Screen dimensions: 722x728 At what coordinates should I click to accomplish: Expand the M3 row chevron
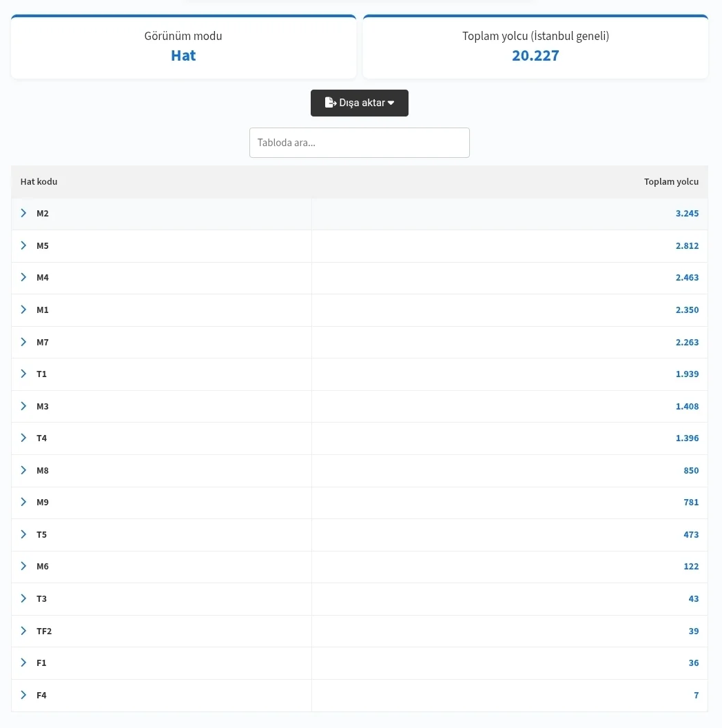pyautogui.click(x=23, y=406)
